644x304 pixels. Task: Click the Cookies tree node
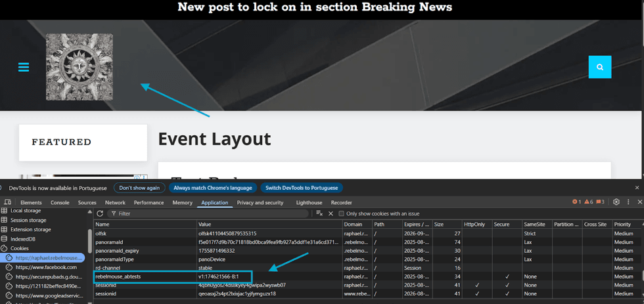click(x=19, y=248)
